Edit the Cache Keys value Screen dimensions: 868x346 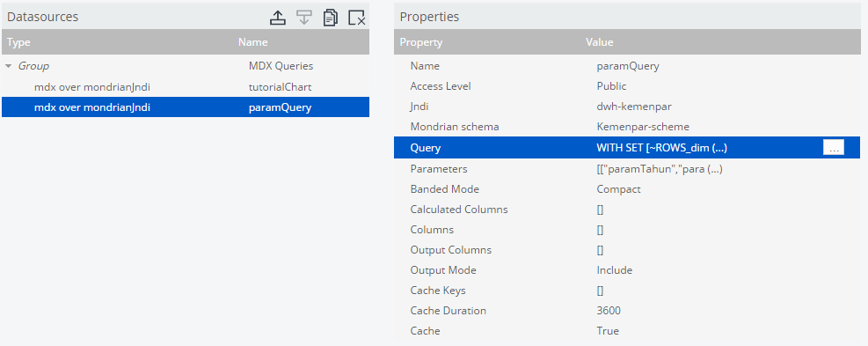tap(600, 291)
